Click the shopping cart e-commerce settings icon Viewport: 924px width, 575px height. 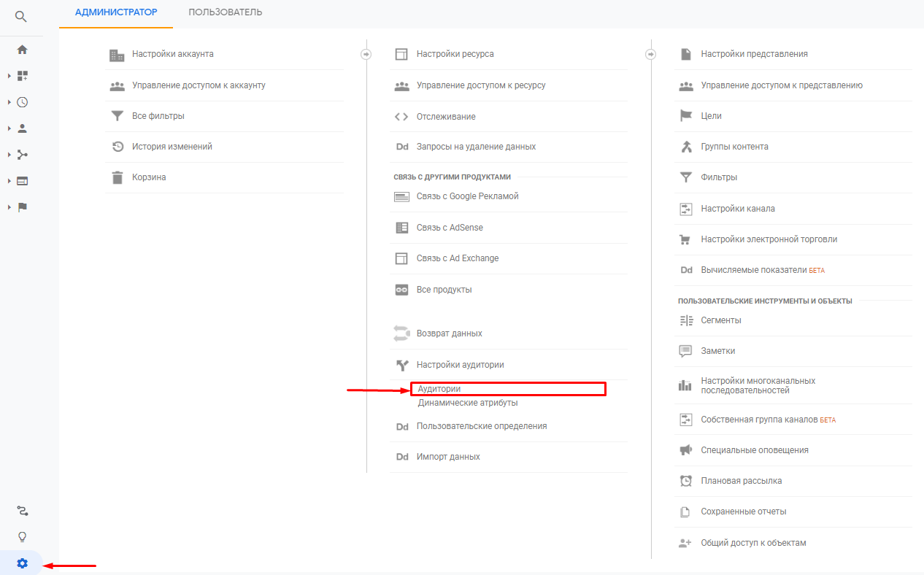click(x=685, y=239)
